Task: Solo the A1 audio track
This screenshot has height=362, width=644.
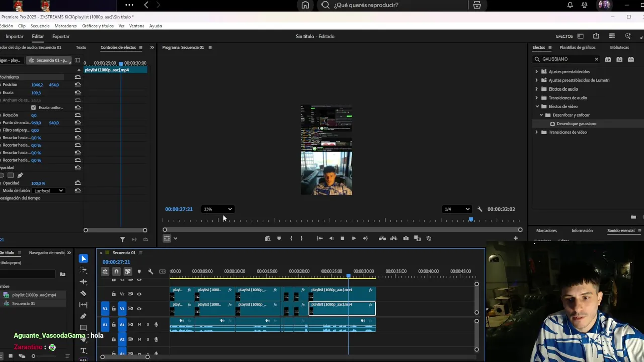Action: click(x=148, y=325)
